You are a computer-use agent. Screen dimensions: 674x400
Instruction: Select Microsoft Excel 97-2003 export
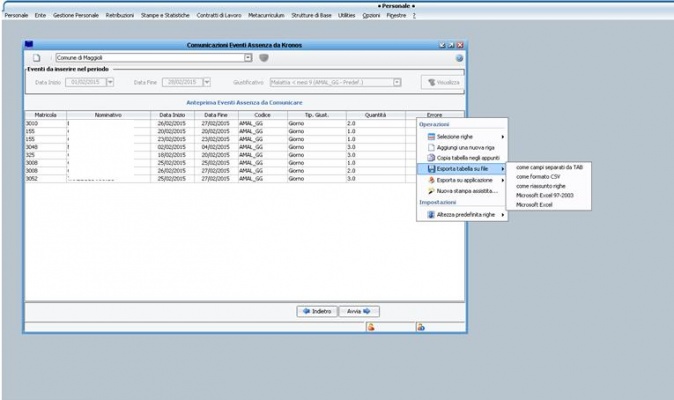(x=545, y=195)
